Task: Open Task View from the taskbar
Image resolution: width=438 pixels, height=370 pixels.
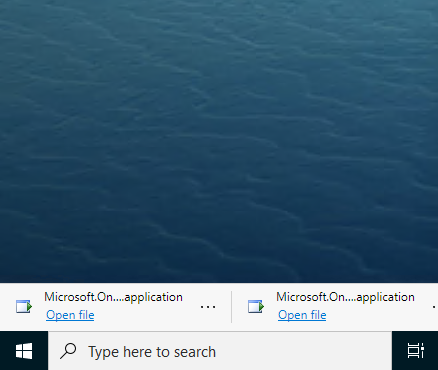Action: (x=415, y=351)
